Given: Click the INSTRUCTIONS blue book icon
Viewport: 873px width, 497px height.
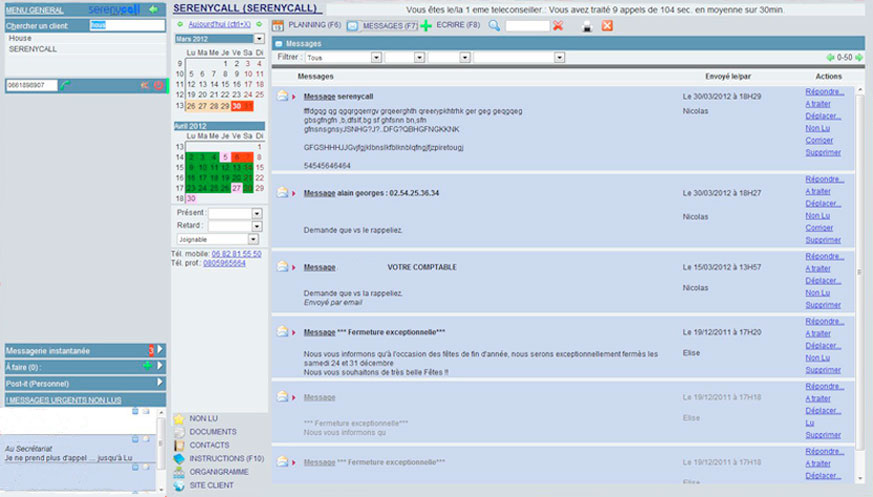Looking at the screenshot, I should (x=179, y=459).
